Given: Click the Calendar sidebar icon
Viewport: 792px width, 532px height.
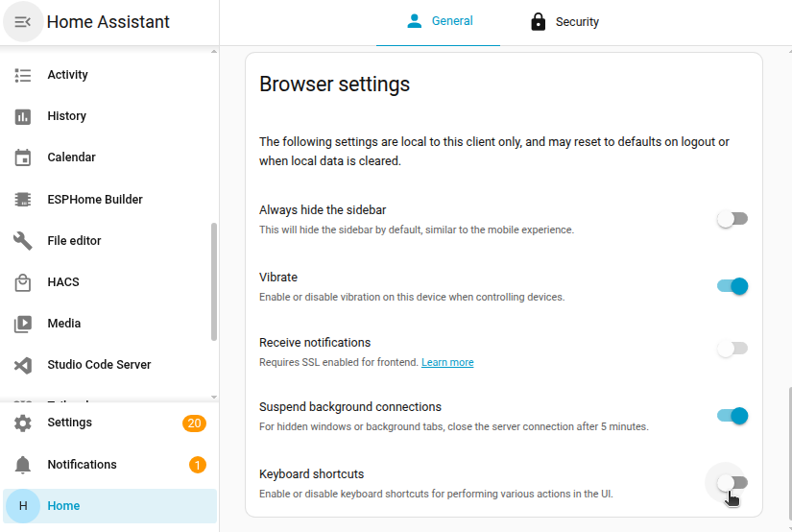Looking at the screenshot, I should point(23,157).
